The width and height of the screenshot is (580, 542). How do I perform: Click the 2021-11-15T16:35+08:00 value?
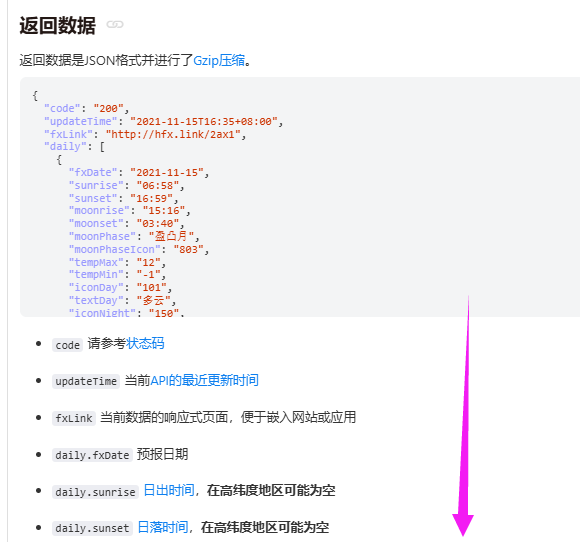204,121
